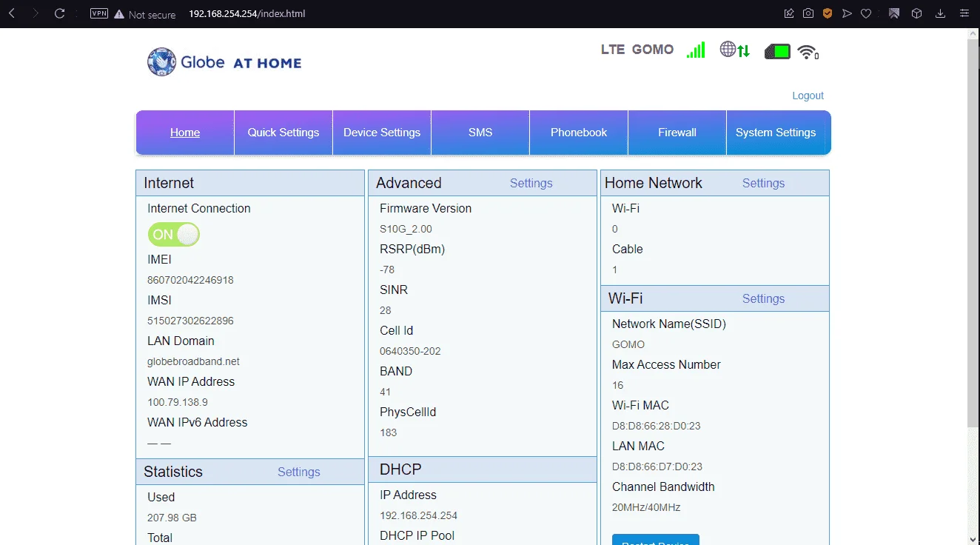The width and height of the screenshot is (980, 545).
Task: Select the Firewall tab
Action: pyautogui.click(x=677, y=133)
